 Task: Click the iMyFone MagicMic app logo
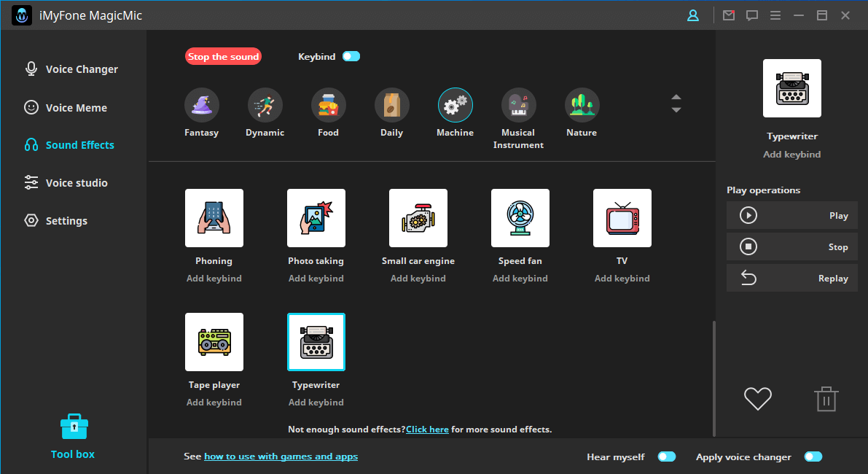pyautogui.click(x=22, y=15)
